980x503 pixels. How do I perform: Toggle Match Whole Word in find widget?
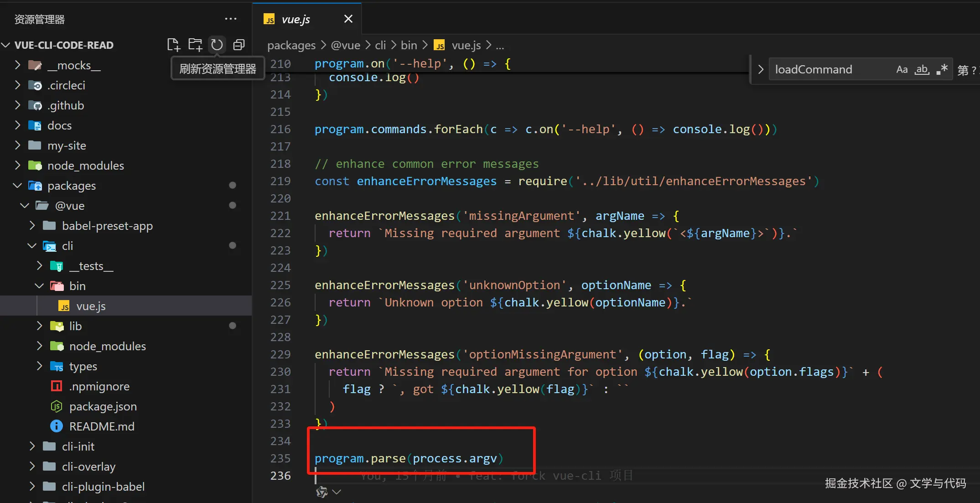pos(922,70)
